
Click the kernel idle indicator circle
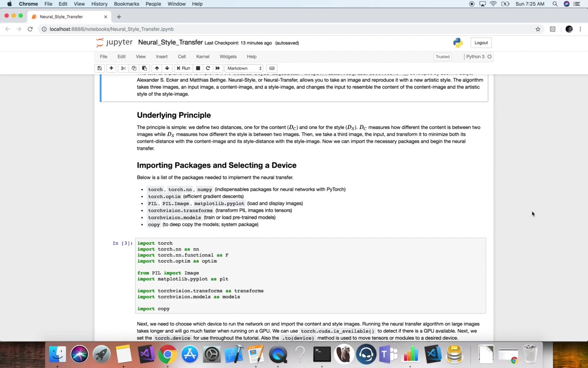click(489, 57)
